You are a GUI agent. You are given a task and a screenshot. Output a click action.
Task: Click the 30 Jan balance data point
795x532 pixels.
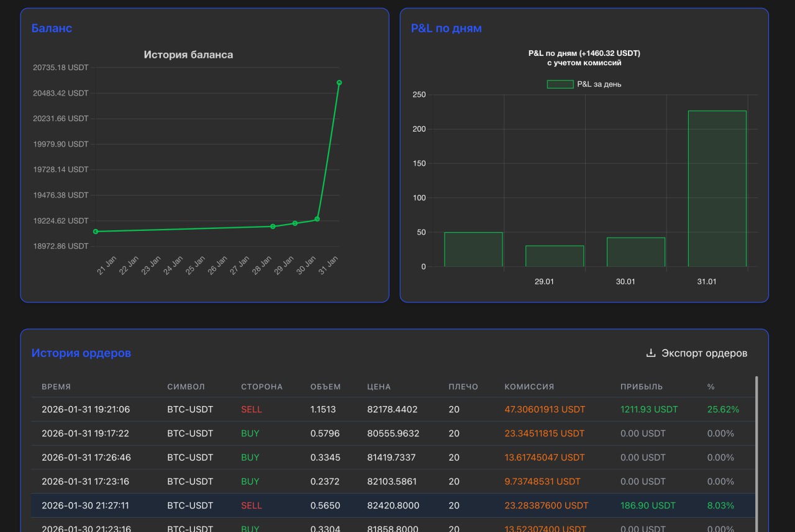(x=317, y=219)
